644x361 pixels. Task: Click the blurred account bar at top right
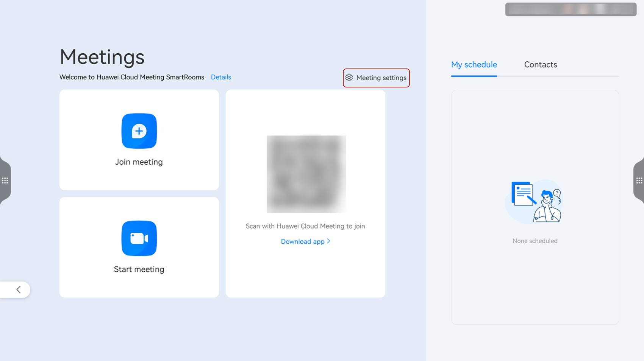[x=571, y=9]
